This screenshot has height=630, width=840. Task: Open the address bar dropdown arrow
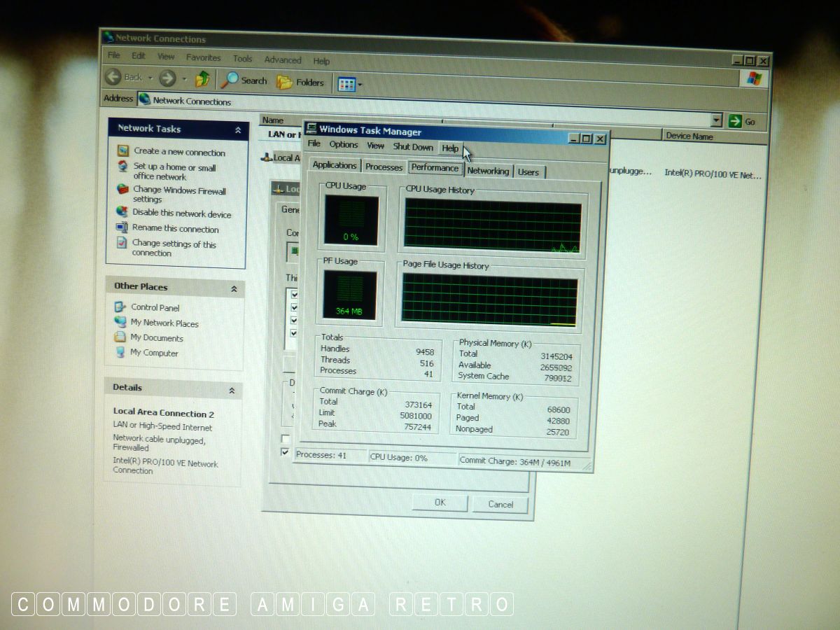tap(715, 120)
